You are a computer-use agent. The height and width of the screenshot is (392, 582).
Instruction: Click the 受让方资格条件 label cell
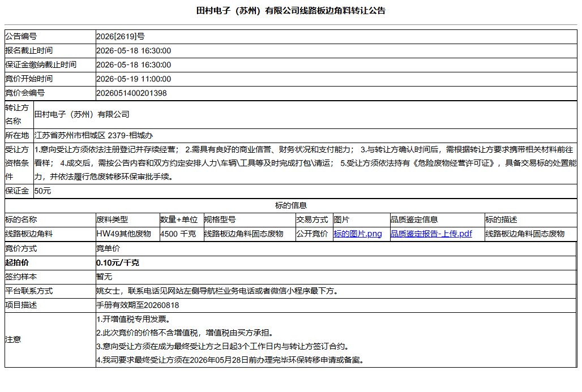click(19, 163)
